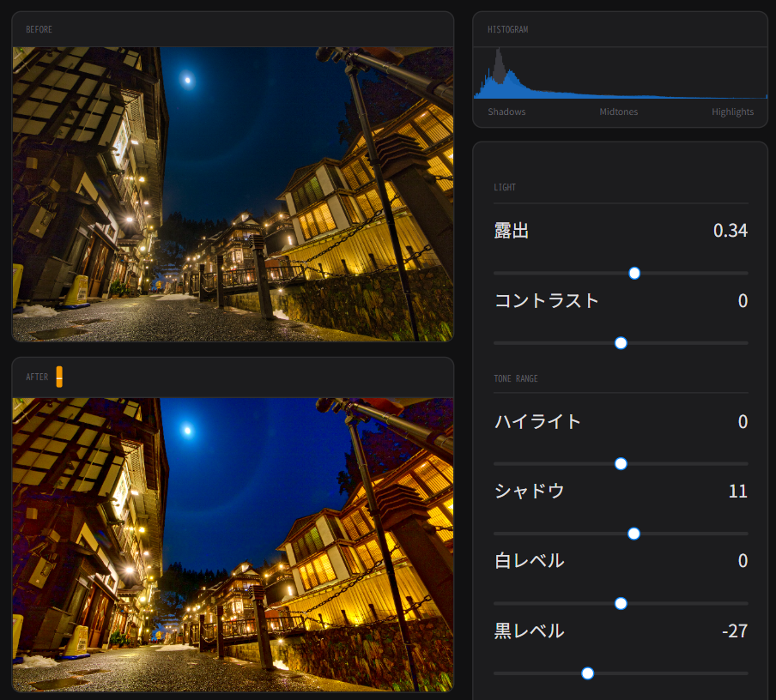Click the 白レベル slider handle

tap(621, 603)
